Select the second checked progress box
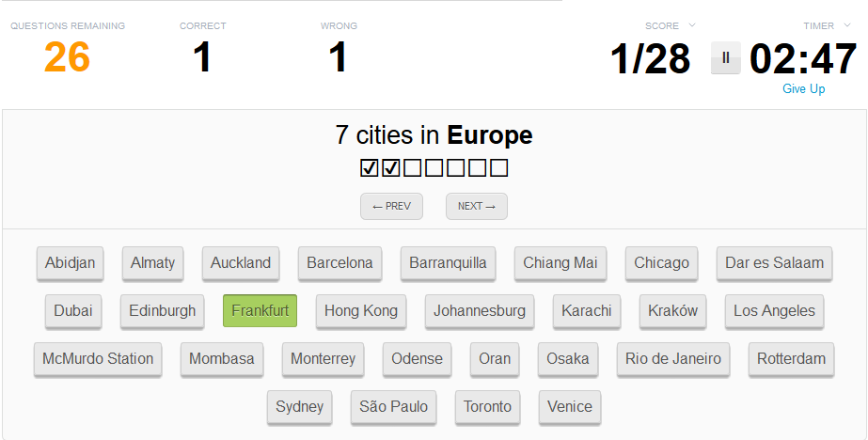 click(391, 167)
